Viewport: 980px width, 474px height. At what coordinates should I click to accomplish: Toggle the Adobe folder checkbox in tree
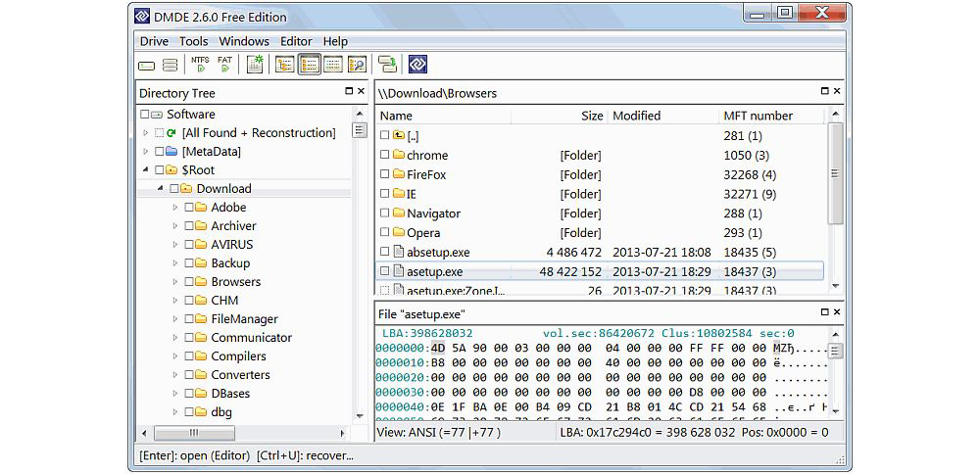[x=189, y=208]
